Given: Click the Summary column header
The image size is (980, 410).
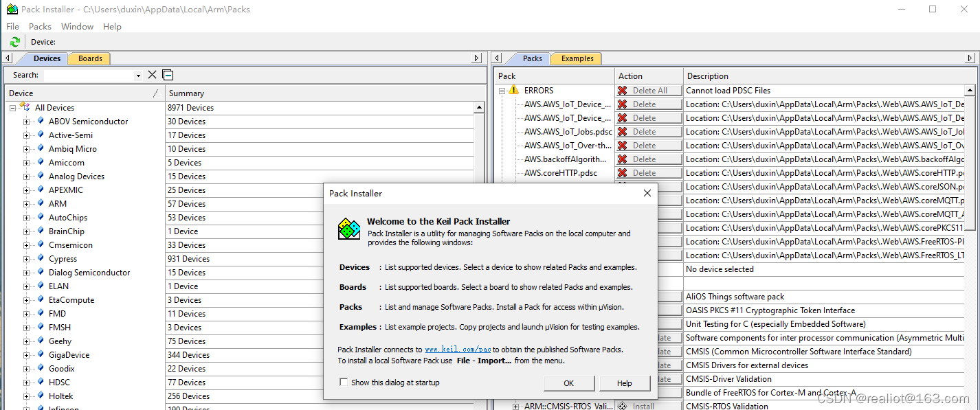Looking at the screenshot, I should [325, 93].
